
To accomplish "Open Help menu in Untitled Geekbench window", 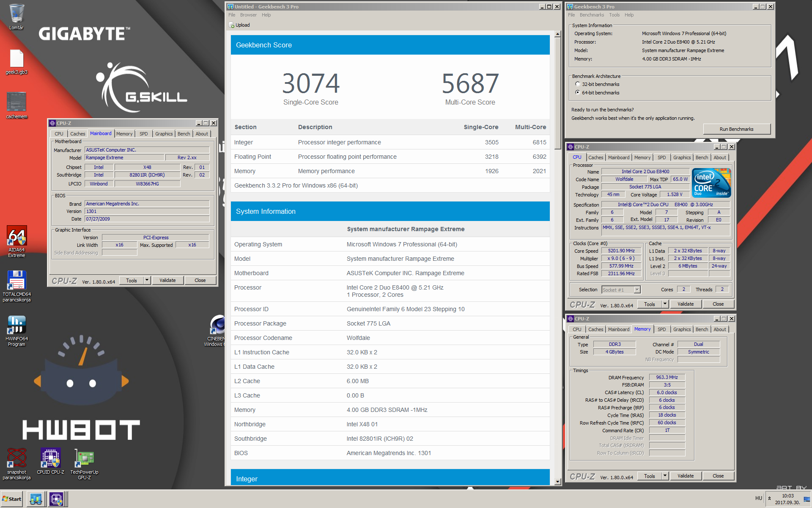I will pos(266,15).
